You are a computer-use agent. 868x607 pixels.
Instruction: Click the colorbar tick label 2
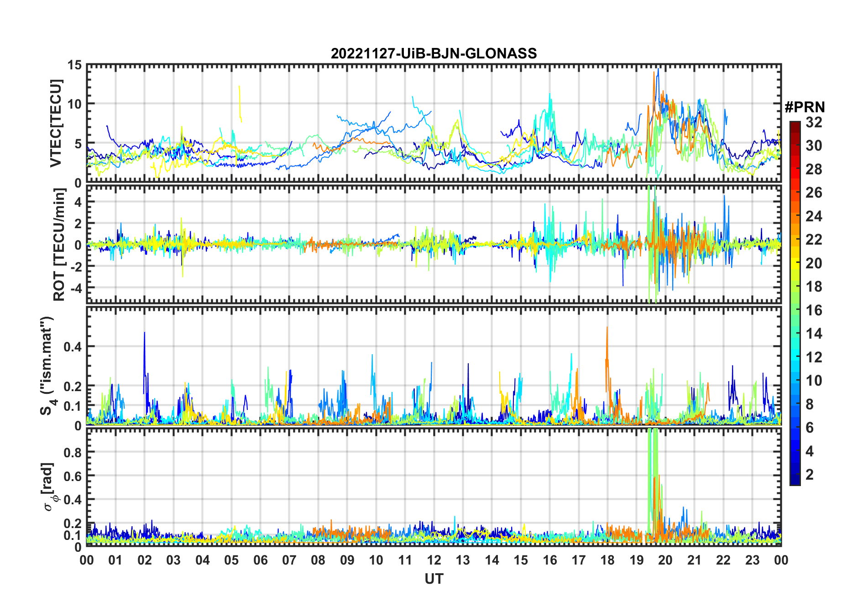810,475
